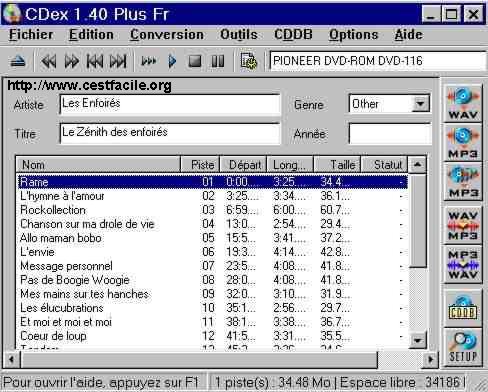Click the CDex application icon in title bar
Screen dimensions: 488x392
(12, 14)
